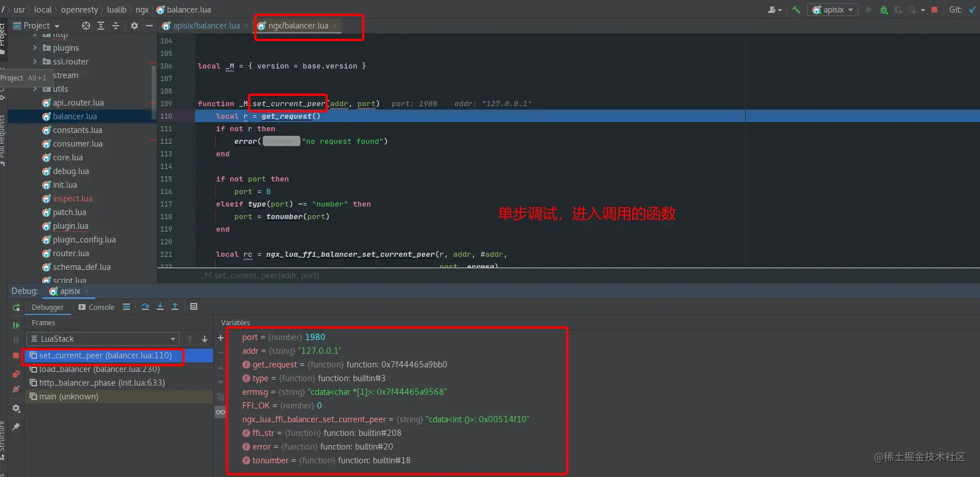Click Expand All in Project panel
The height and width of the screenshot is (477, 980).
[101, 26]
